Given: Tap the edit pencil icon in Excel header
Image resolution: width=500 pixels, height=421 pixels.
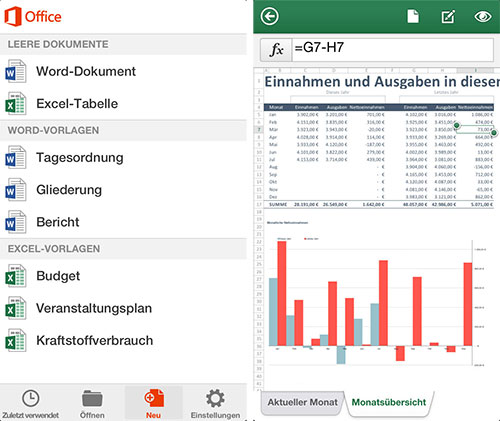Looking at the screenshot, I should 448,17.
